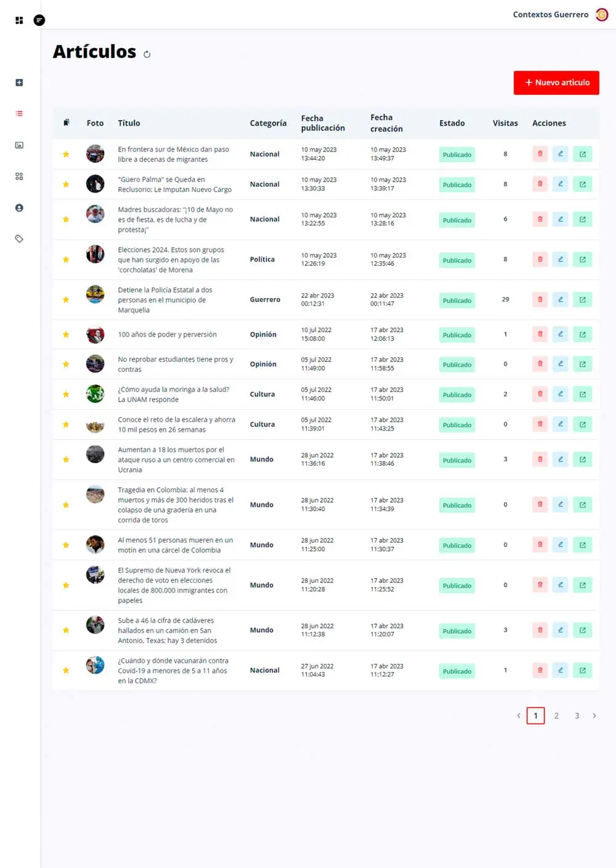Open the Marquelia police article in new window
This screenshot has width=616, height=868.
tap(582, 300)
